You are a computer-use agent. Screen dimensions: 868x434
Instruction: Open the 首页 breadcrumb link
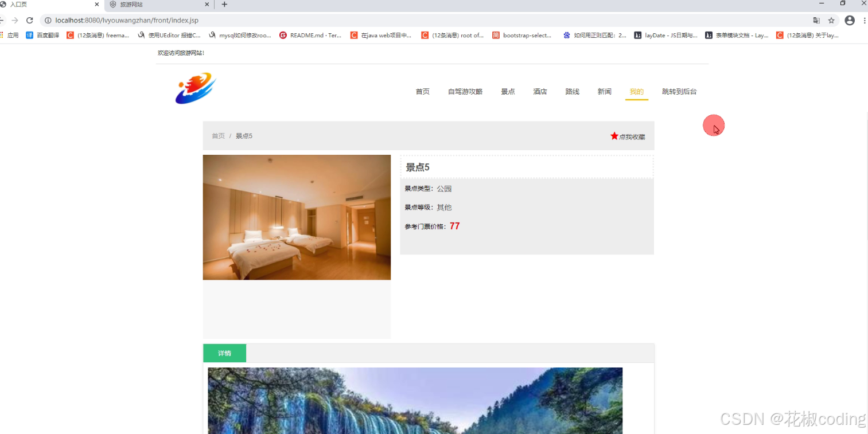217,136
